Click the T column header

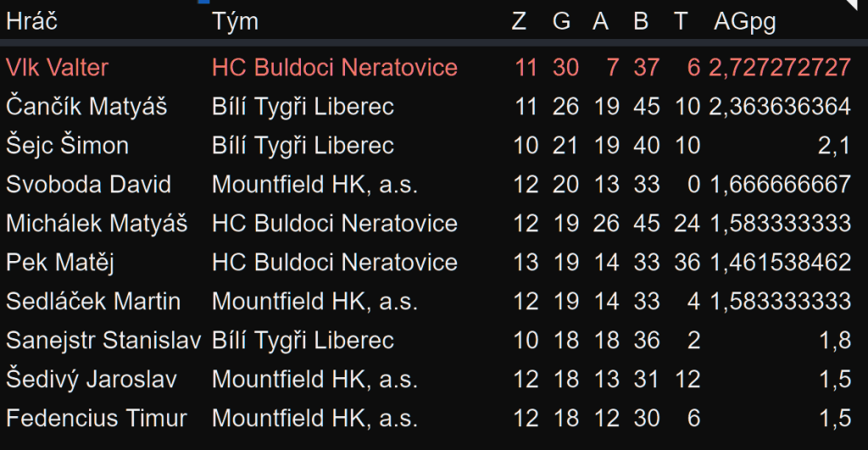tap(681, 22)
